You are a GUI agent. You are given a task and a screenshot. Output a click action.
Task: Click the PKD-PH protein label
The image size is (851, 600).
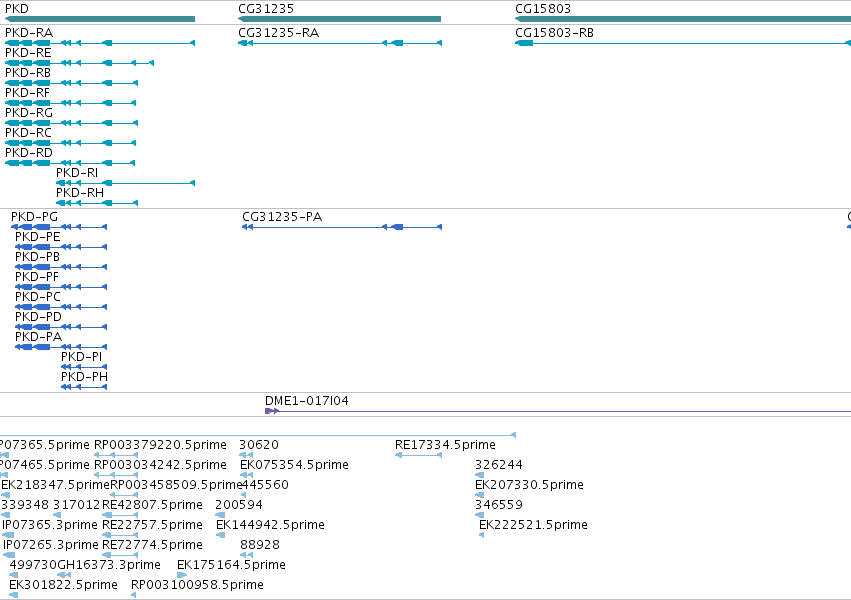pos(84,377)
